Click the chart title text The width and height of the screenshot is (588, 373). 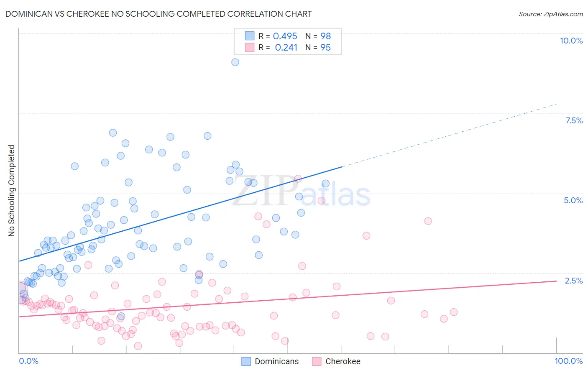[159, 14]
